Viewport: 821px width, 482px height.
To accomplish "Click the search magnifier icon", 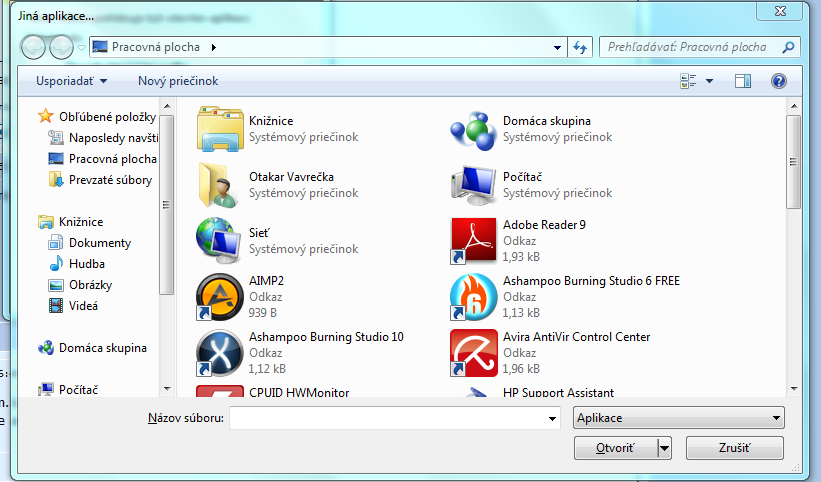I will 788,47.
